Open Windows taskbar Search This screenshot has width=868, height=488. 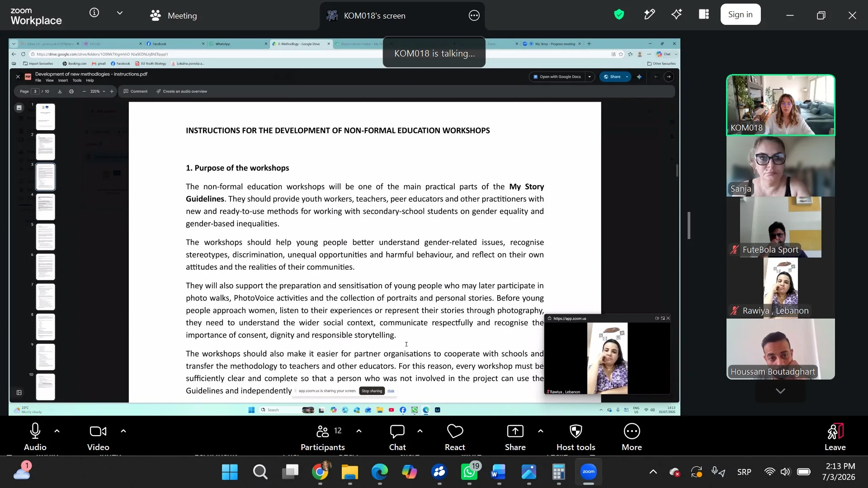[x=260, y=472]
